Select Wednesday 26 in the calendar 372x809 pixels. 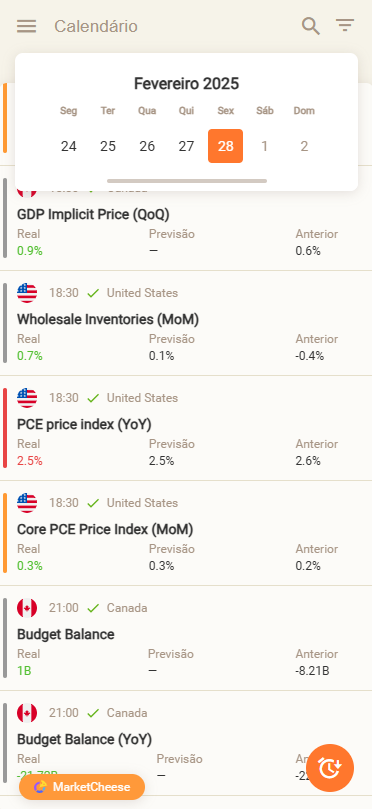(x=147, y=147)
